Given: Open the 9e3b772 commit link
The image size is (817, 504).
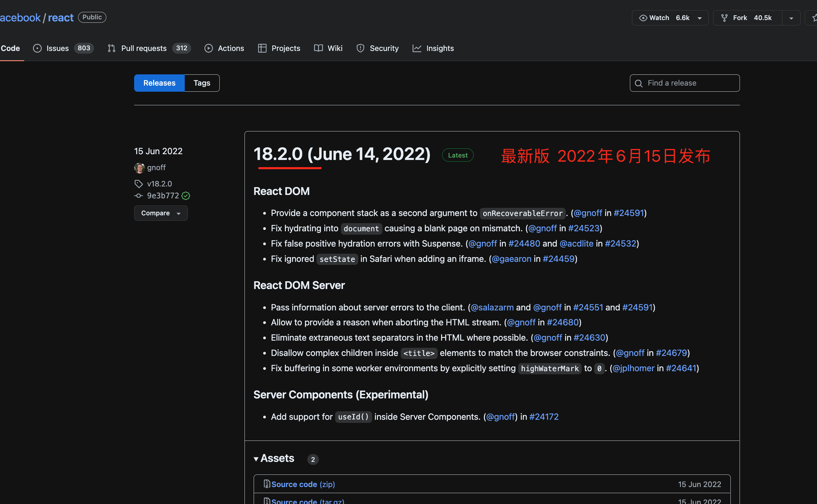Looking at the screenshot, I should pos(163,196).
